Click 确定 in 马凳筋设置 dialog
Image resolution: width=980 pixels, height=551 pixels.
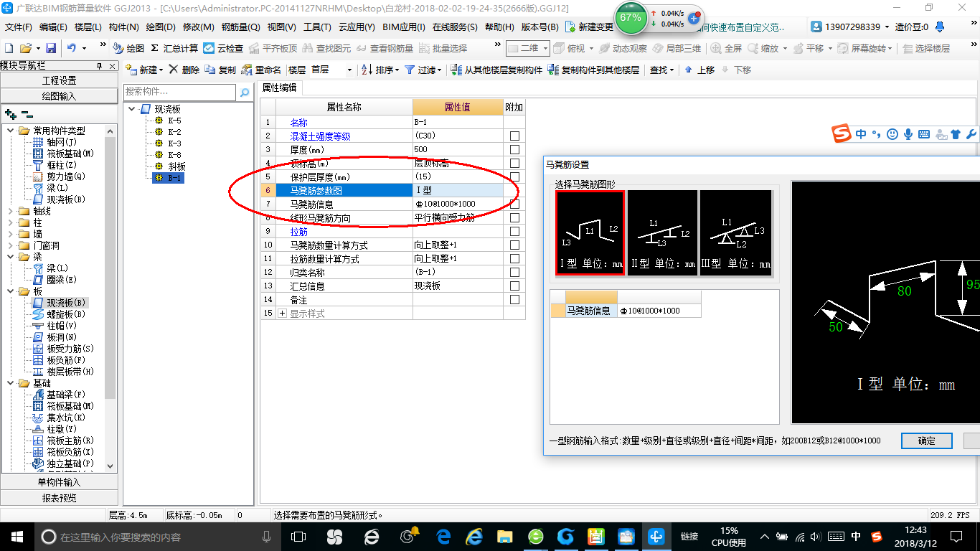(927, 441)
